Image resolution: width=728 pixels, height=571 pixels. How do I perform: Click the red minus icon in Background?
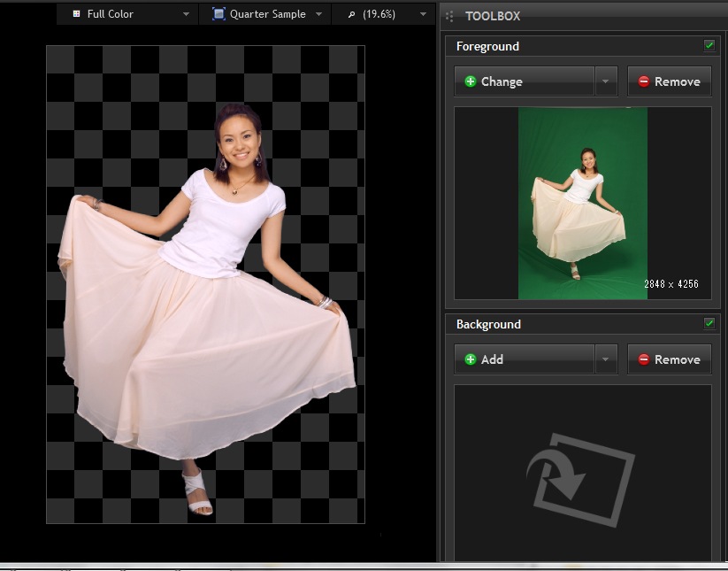click(x=644, y=359)
